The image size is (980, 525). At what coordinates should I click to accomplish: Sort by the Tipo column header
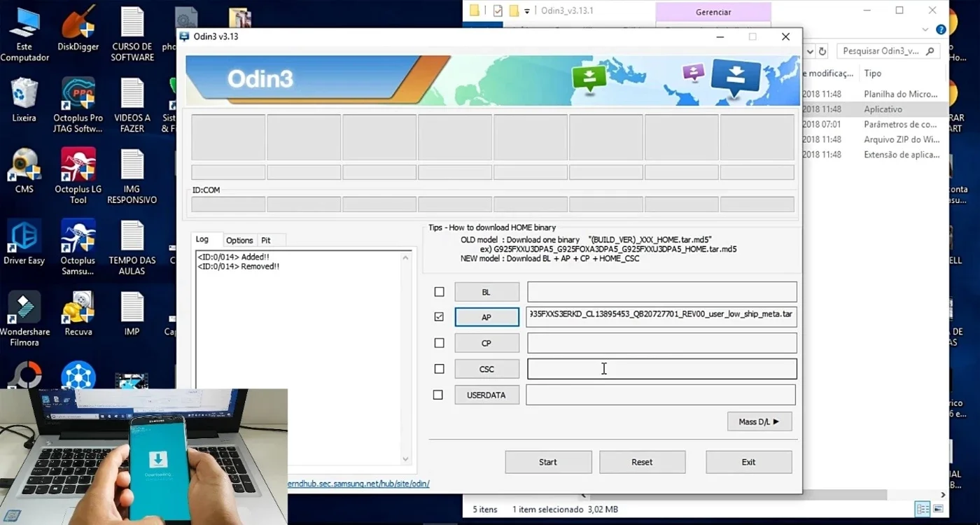pos(872,73)
